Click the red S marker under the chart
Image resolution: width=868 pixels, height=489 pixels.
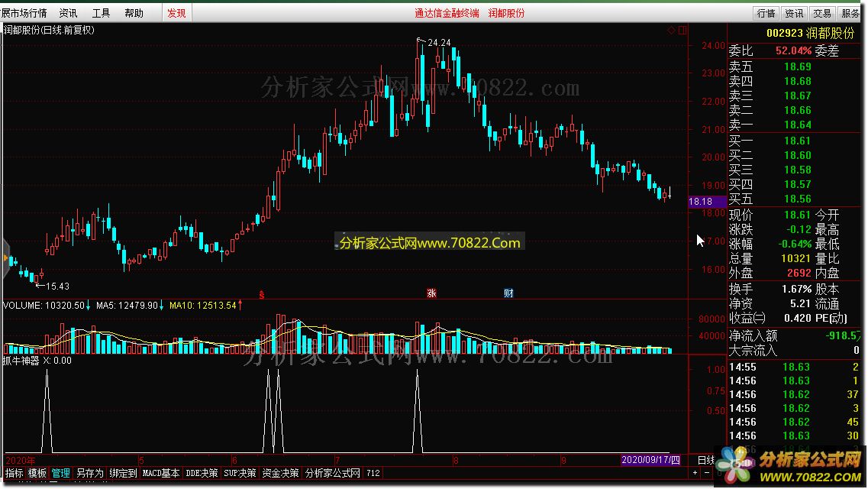[x=261, y=295]
